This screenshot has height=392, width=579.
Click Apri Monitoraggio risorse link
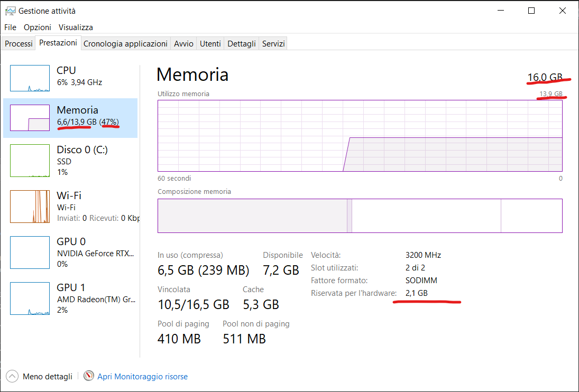(142, 377)
